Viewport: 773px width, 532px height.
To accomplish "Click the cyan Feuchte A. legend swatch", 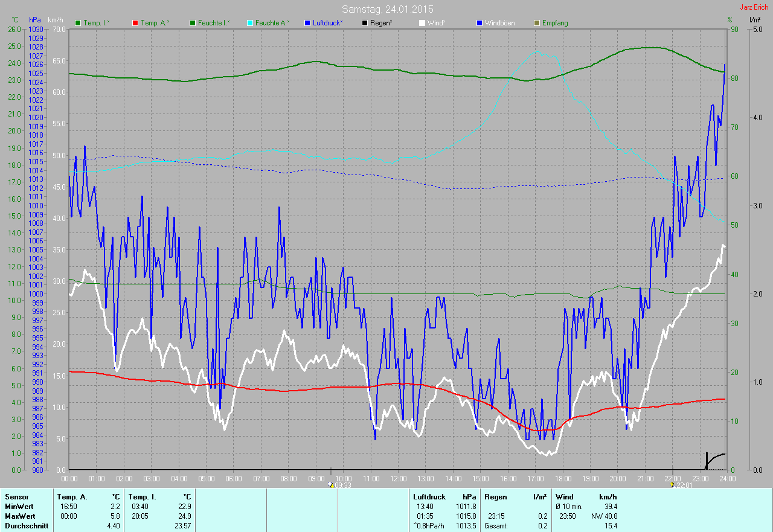I will pos(249,23).
